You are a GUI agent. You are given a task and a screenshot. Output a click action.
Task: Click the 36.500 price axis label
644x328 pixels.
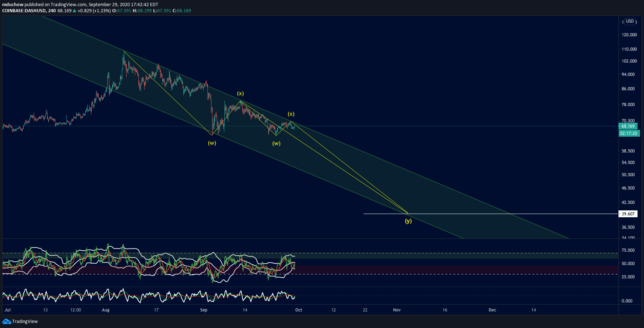pyautogui.click(x=628, y=227)
